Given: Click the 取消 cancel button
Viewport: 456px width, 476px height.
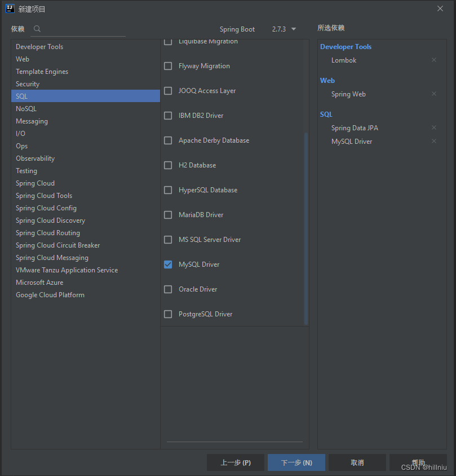Looking at the screenshot, I should pyautogui.click(x=357, y=462).
